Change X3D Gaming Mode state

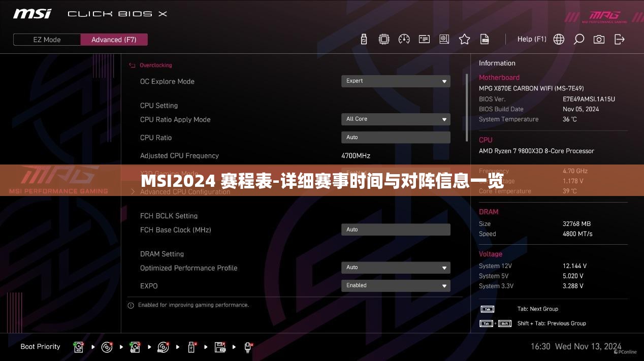pyautogui.click(x=396, y=173)
